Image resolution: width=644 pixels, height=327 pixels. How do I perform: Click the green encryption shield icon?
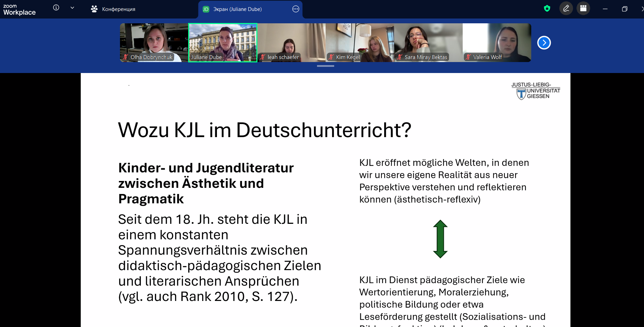pos(547,9)
